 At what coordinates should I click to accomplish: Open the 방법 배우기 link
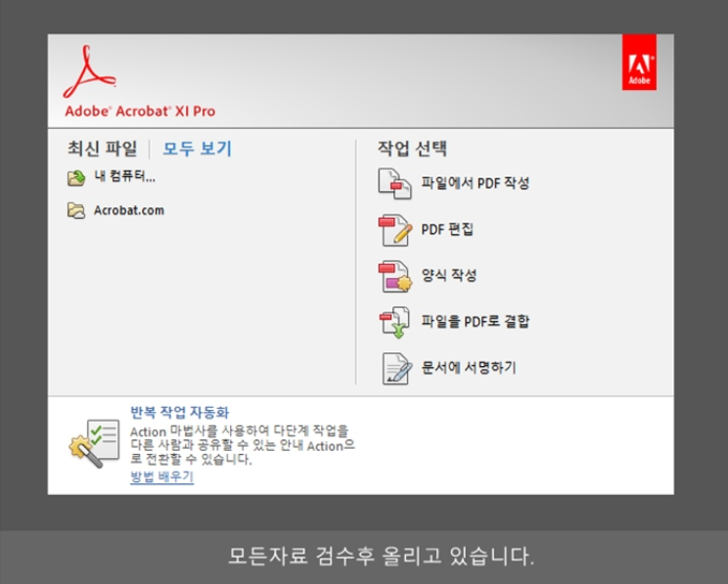[x=161, y=476]
